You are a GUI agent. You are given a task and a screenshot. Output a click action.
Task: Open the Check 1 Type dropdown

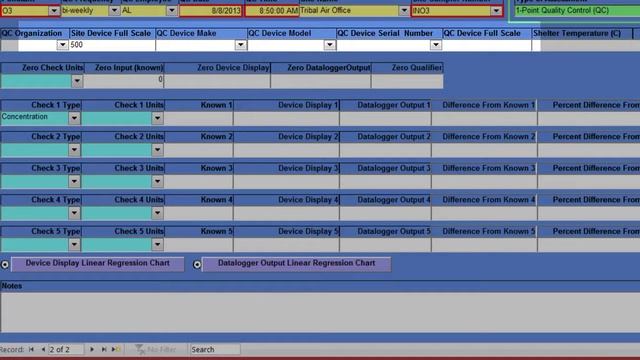click(74, 118)
